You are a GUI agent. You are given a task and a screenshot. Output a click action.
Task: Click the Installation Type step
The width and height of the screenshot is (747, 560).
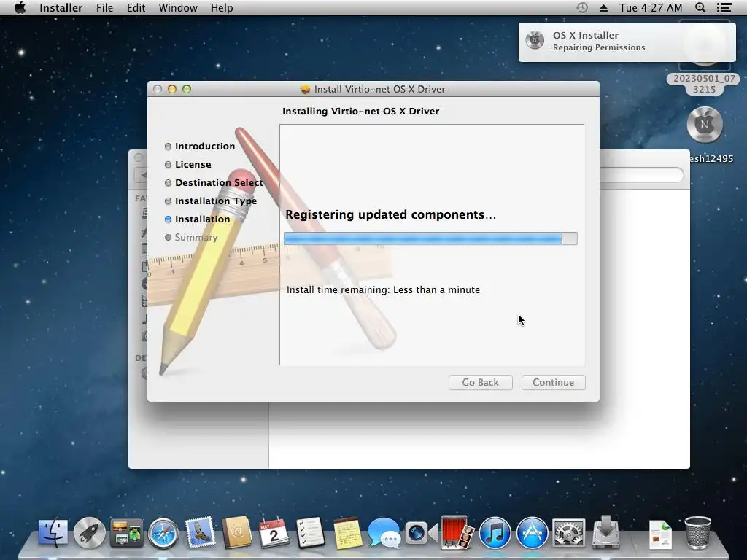click(x=216, y=201)
